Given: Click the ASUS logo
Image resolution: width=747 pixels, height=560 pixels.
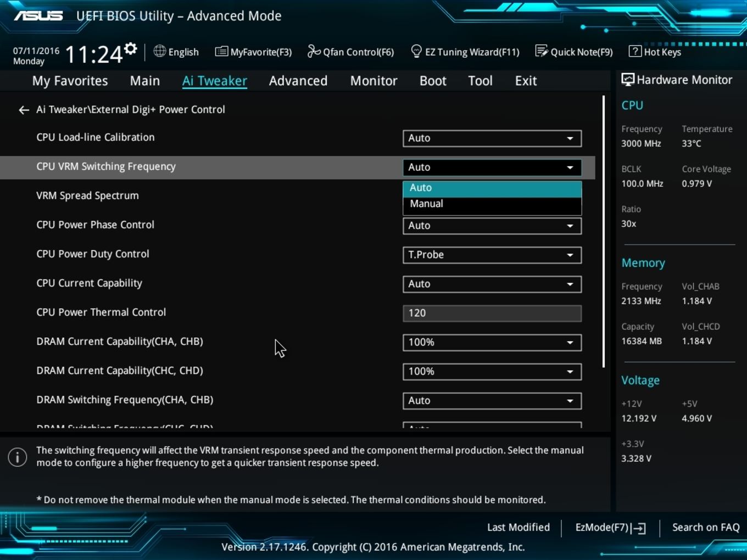Looking at the screenshot, I should pyautogui.click(x=38, y=16).
